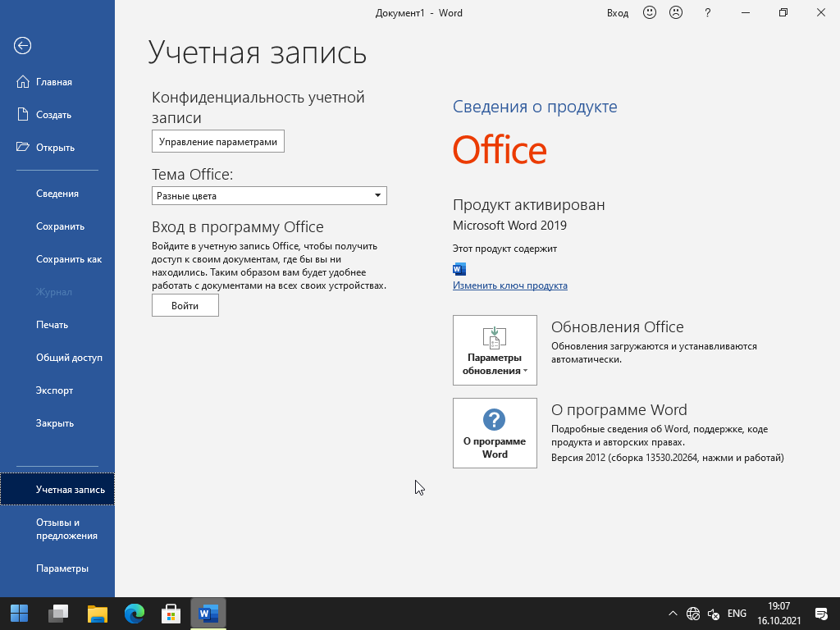Open the notification center icon
The width and height of the screenshot is (840, 630).
[x=820, y=614]
